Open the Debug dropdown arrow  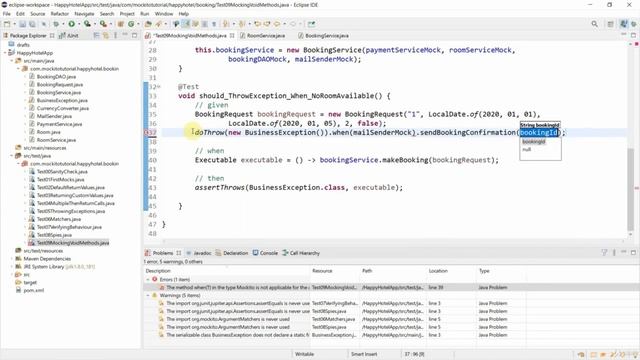[62, 24]
